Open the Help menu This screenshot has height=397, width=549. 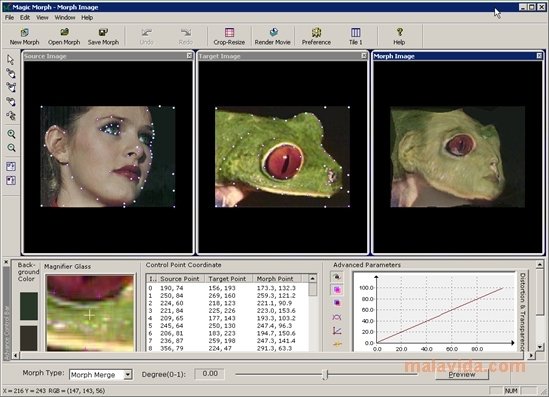pyautogui.click(x=87, y=18)
